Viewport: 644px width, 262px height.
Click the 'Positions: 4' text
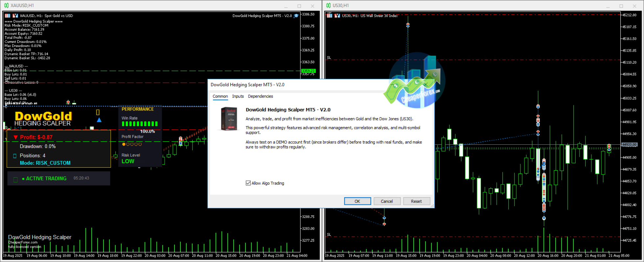coord(33,155)
